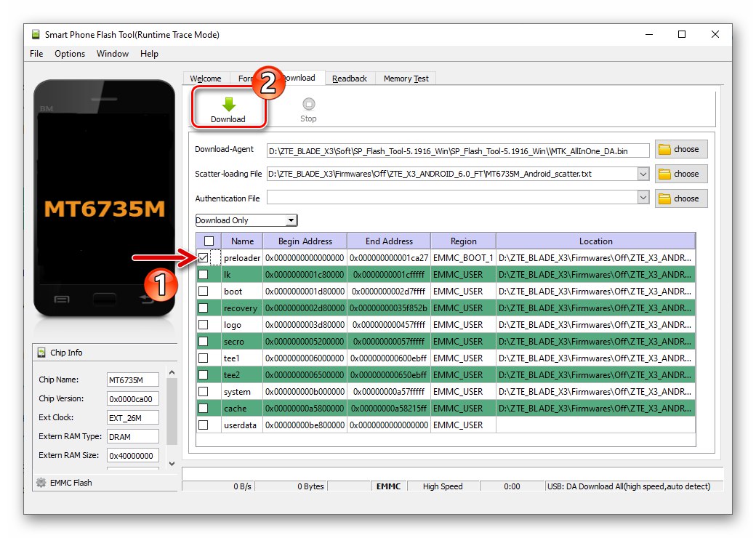Click the recovery end address 0x0000000035f852b

coord(389,308)
